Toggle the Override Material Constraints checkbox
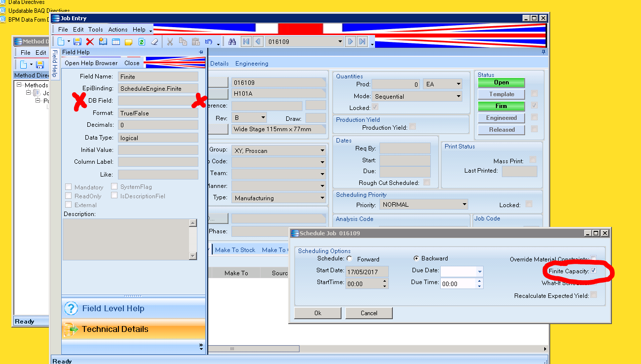This screenshot has width=641, height=364. 594,258
